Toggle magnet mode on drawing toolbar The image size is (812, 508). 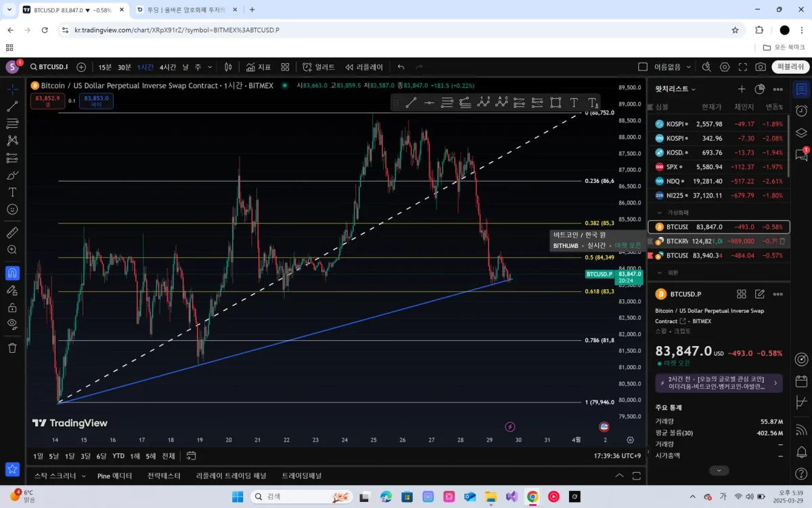[12, 273]
